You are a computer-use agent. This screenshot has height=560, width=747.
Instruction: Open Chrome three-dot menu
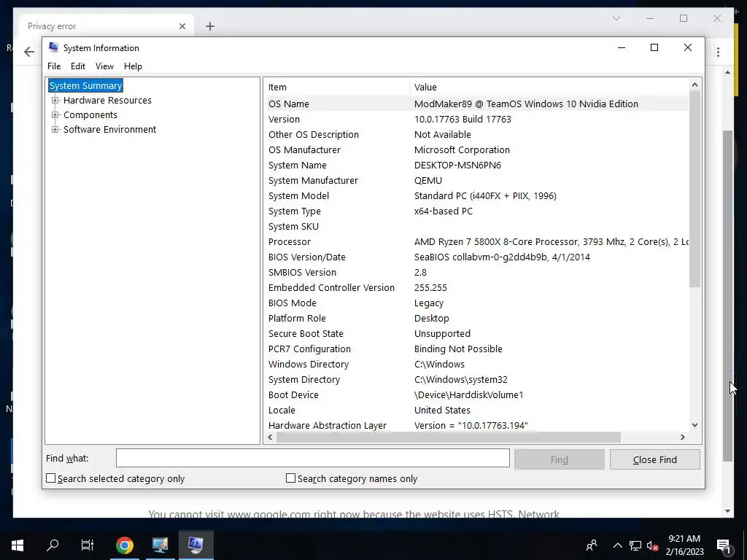718,52
